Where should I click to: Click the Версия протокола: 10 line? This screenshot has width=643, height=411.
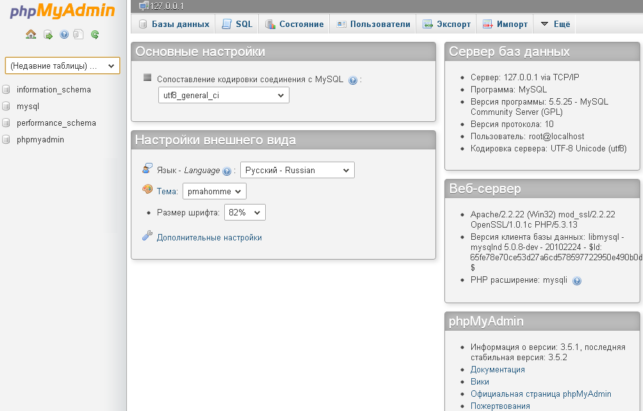click(512, 124)
